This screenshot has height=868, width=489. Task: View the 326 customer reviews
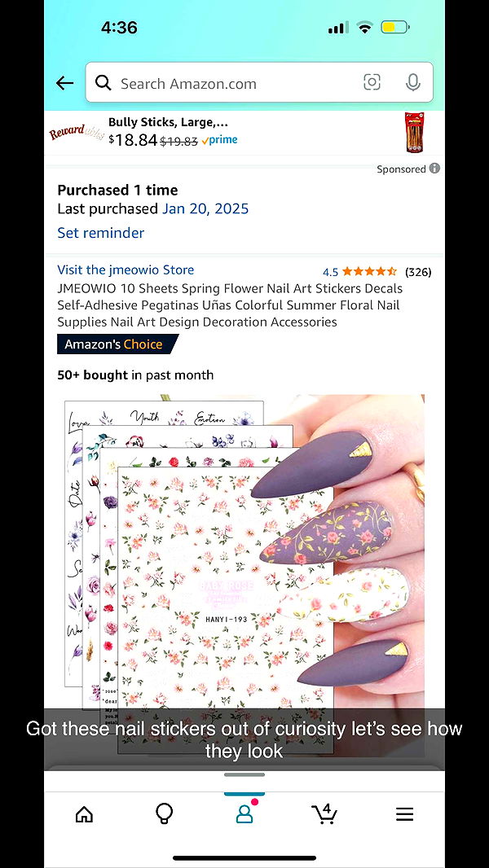coord(418,272)
